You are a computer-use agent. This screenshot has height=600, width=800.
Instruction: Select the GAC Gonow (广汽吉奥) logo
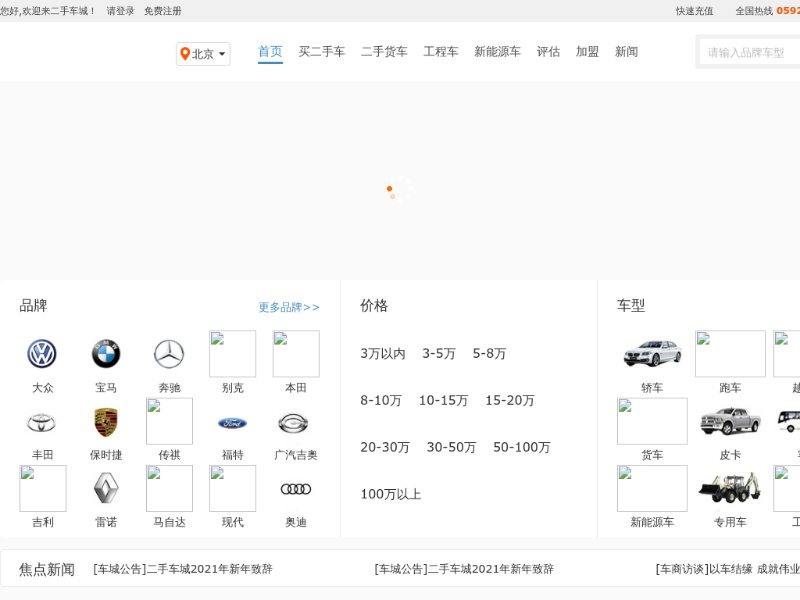pos(293,423)
